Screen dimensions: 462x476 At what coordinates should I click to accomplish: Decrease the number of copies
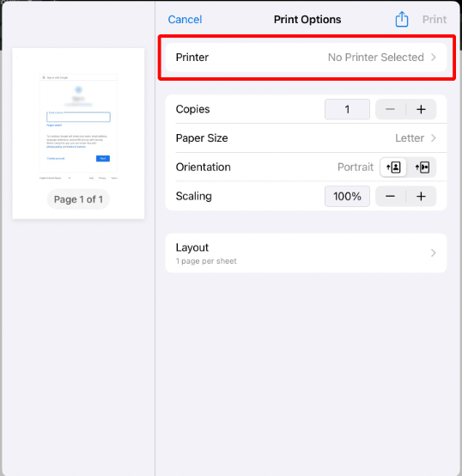pos(391,109)
